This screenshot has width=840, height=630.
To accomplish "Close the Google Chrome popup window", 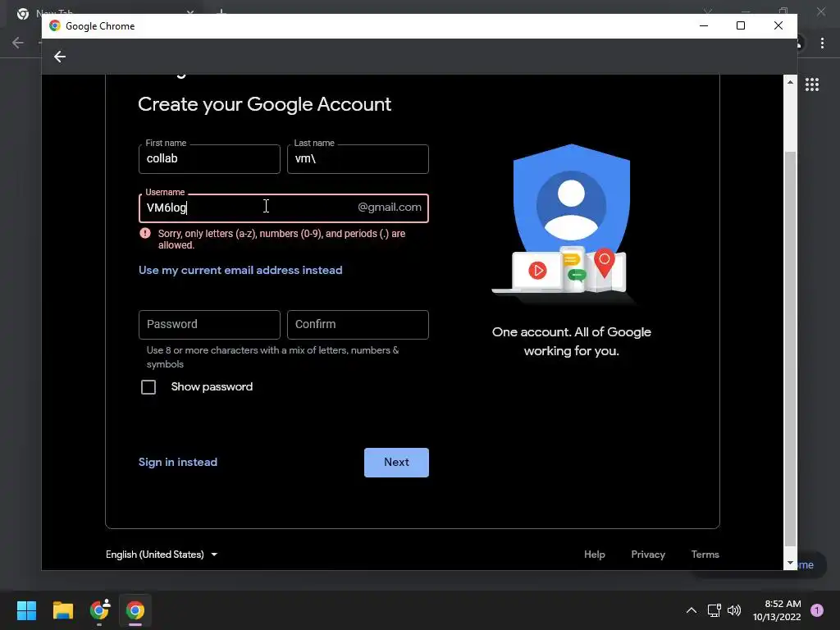I will [778, 25].
